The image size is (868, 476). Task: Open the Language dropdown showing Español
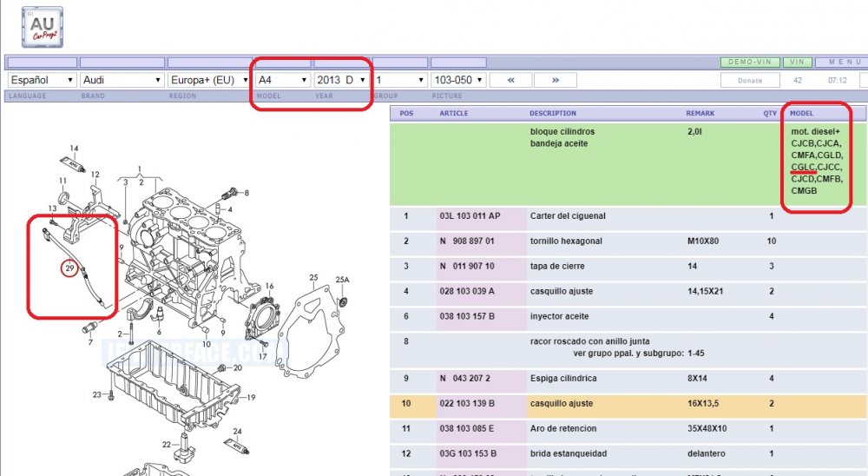tap(42, 80)
